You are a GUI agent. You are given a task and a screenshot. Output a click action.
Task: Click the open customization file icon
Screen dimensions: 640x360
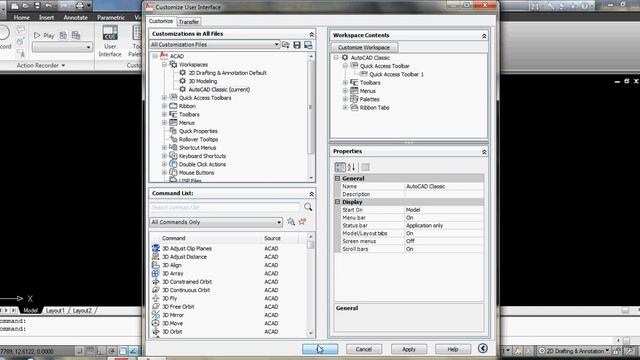(x=286, y=44)
